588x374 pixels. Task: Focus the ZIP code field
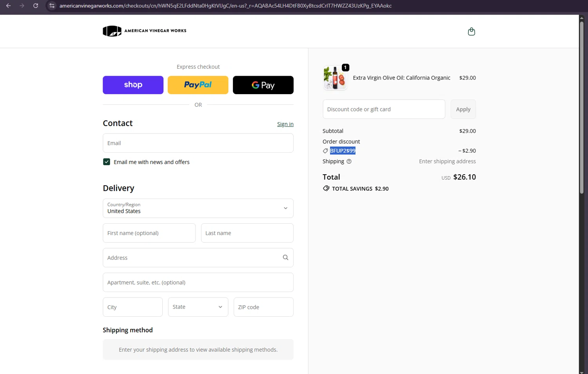(x=263, y=307)
